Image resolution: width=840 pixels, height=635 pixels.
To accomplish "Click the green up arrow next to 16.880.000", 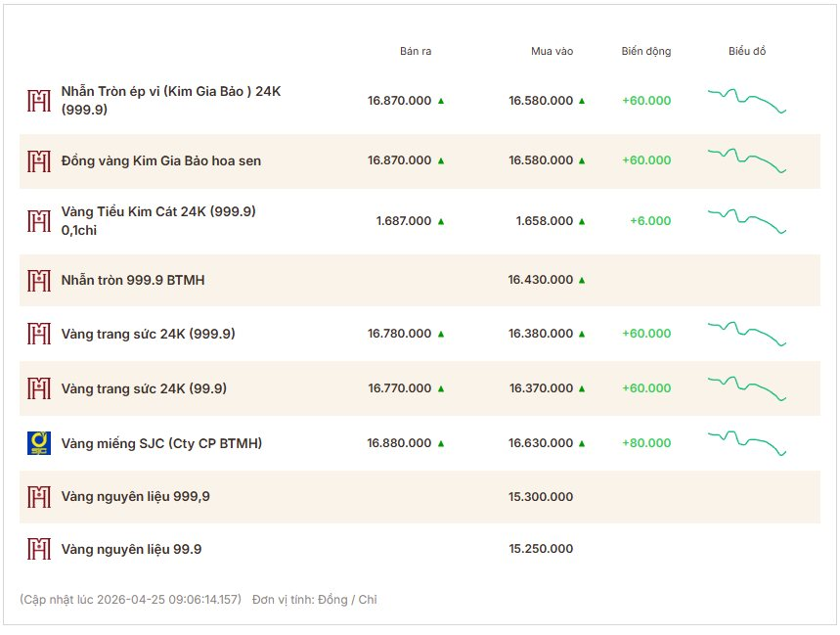I will coord(441,444).
